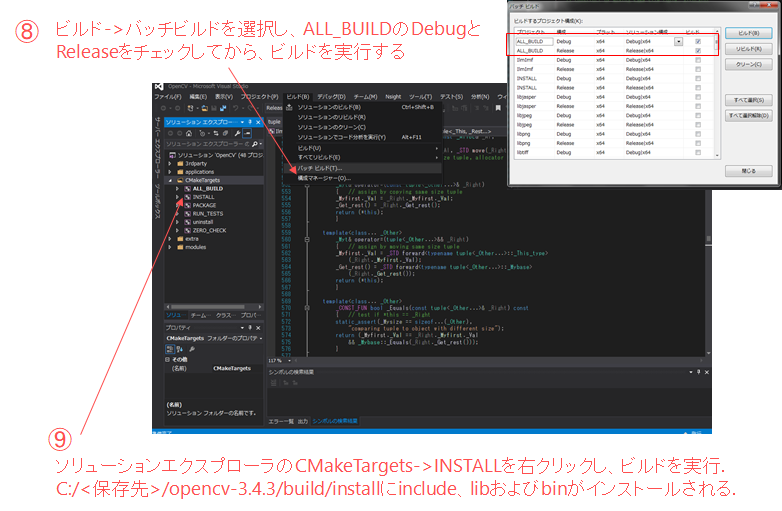The width and height of the screenshot is (782, 511).
Task: Click the Alphabetical sort icon in Properties panel
Action: (x=180, y=349)
